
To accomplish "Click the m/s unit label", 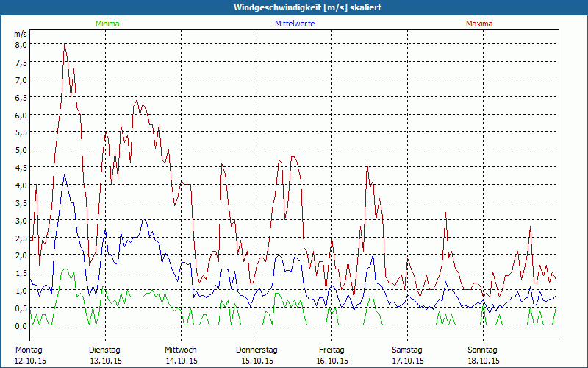I will [21, 34].
